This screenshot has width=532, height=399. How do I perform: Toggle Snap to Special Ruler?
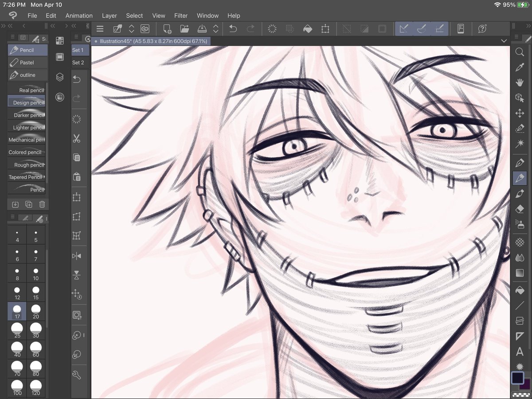[x=422, y=29]
